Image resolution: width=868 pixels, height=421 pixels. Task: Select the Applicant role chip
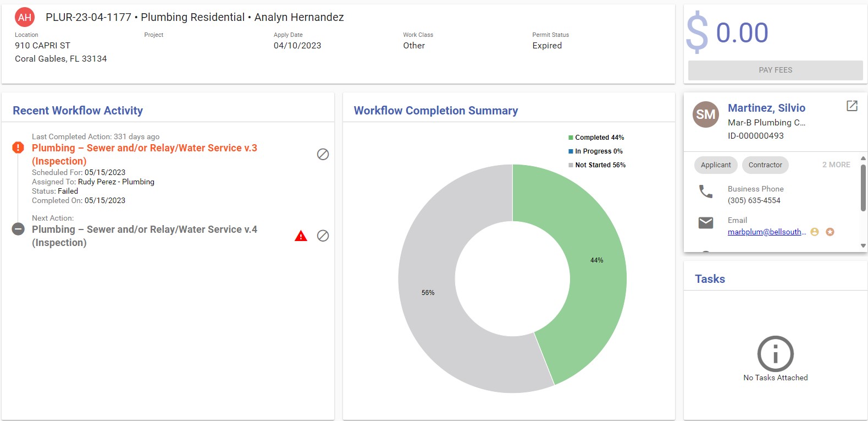[x=715, y=165]
